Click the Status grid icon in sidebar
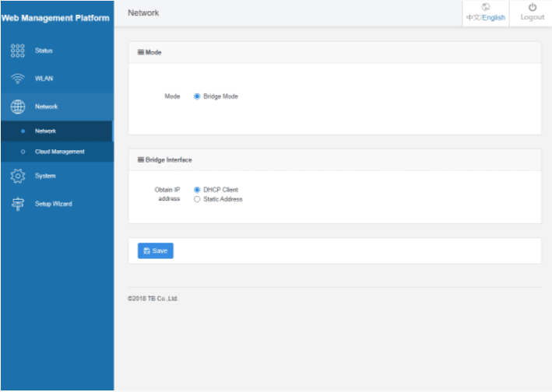 18,51
